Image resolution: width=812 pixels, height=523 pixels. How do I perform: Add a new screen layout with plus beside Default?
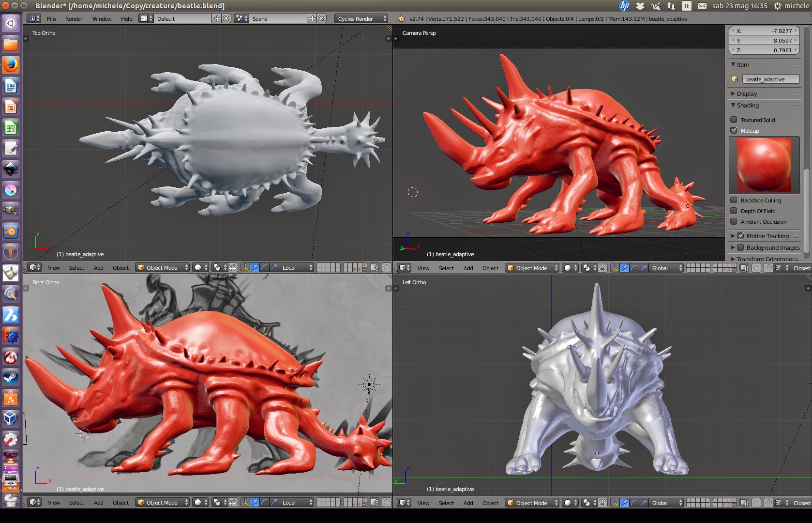pyautogui.click(x=217, y=18)
